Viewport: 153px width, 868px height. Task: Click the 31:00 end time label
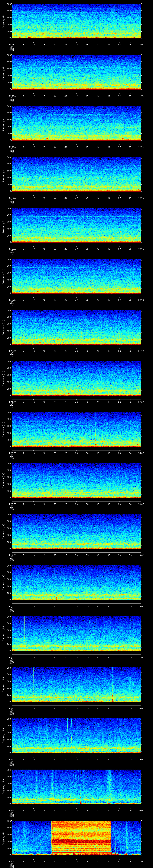(x=141, y=862)
